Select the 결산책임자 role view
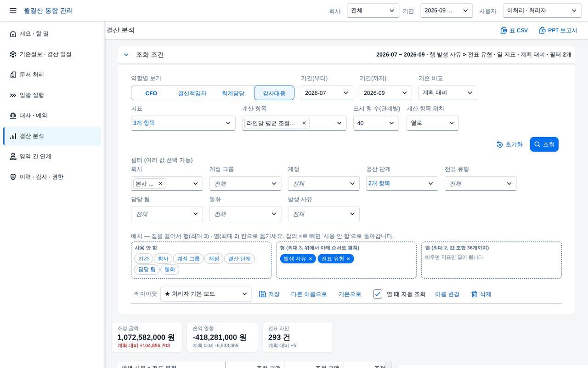588x368 pixels. click(x=192, y=93)
